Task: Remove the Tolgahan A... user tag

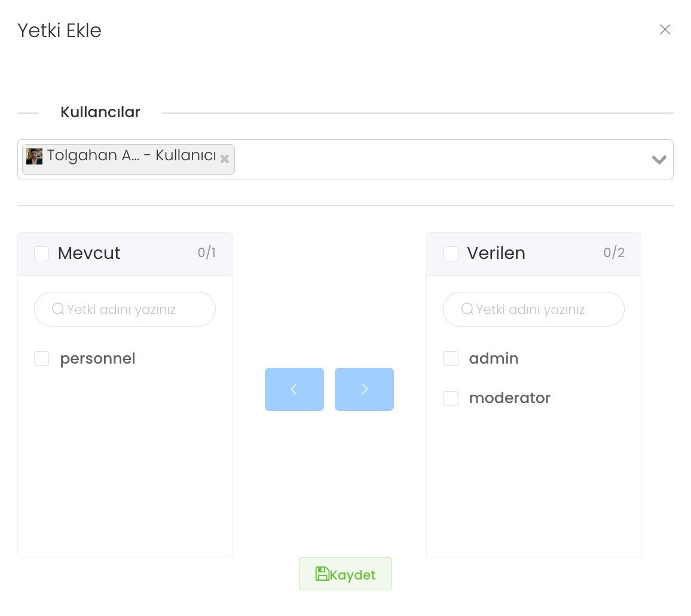Action: pyautogui.click(x=225, y=159)
